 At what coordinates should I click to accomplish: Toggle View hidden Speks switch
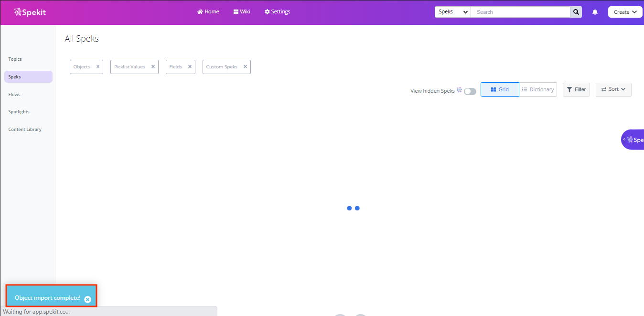click(470, 91)
